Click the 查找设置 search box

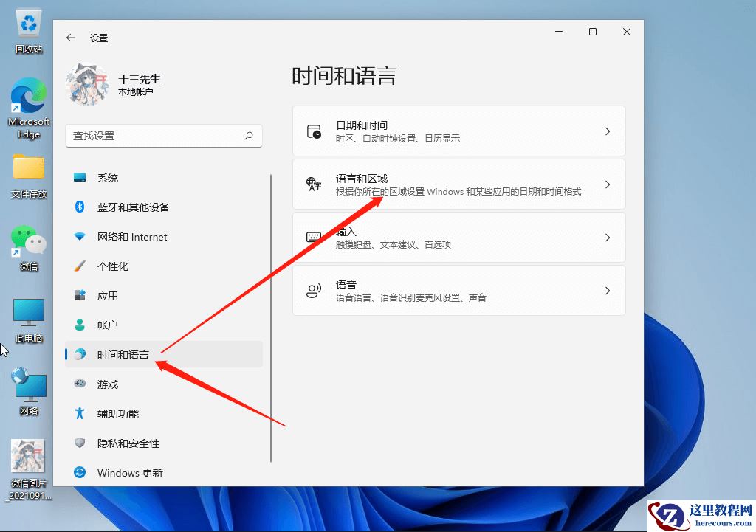162,137
